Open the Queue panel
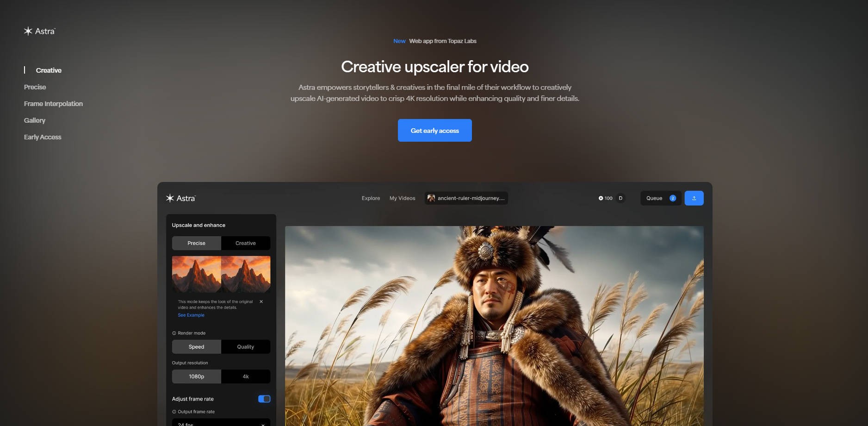The height and width of the screenshot is (426, 868). 654,198
